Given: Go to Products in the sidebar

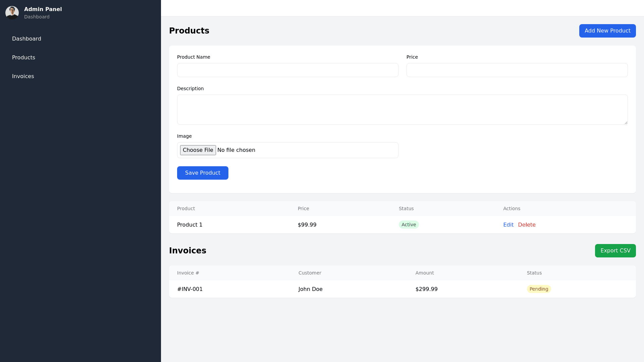Looking at the screenshot, I should (23, 58).
